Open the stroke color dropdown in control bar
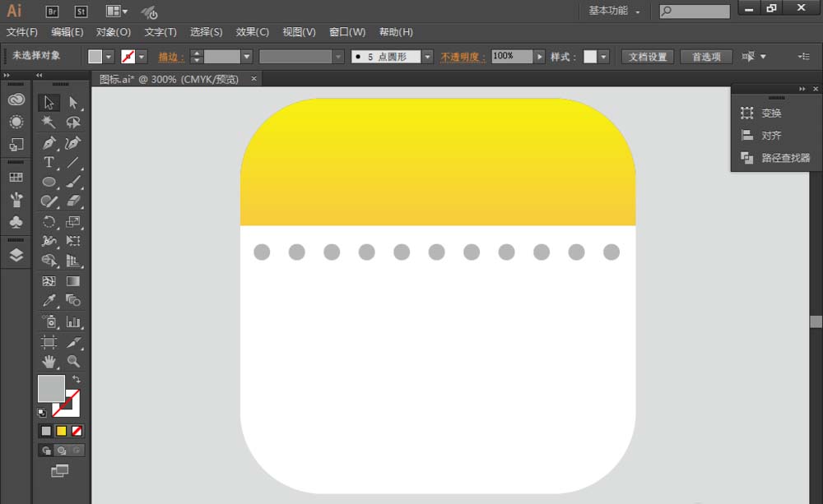This screenshot has width=823, height=504. coord(142,56)
